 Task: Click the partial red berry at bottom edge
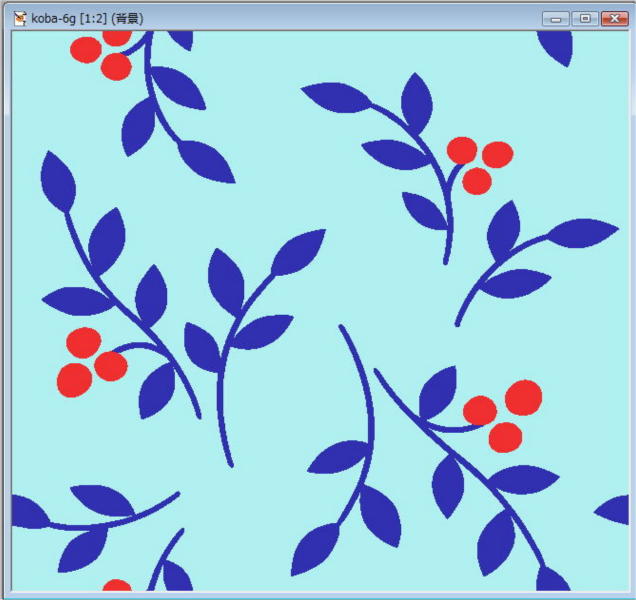pos(117,585)
